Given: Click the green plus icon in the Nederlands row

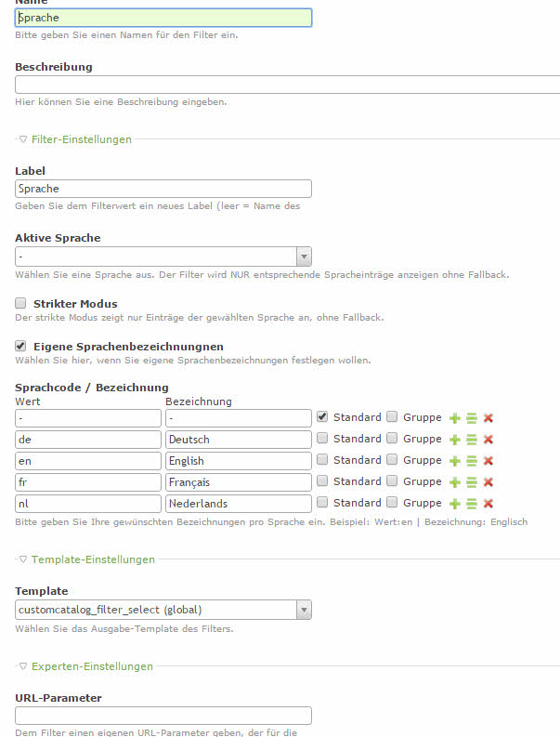Looking at the screenshot, I should pyautogui.click(x=455, y=504).
